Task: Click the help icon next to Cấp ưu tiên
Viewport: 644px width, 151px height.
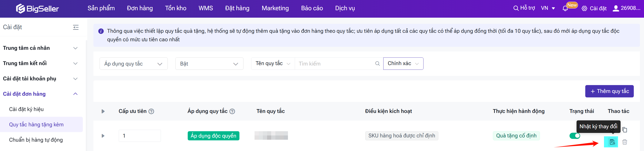Action: 151,111
